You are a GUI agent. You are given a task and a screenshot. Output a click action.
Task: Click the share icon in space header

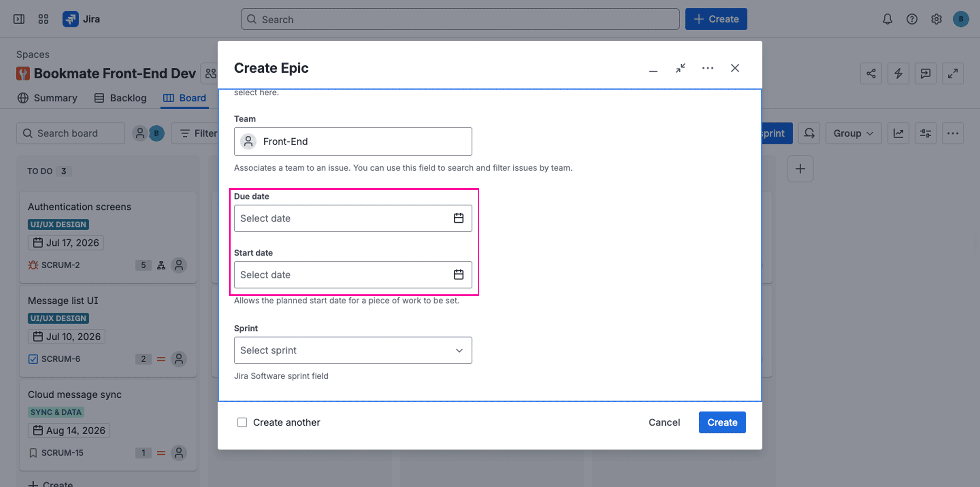871,73
